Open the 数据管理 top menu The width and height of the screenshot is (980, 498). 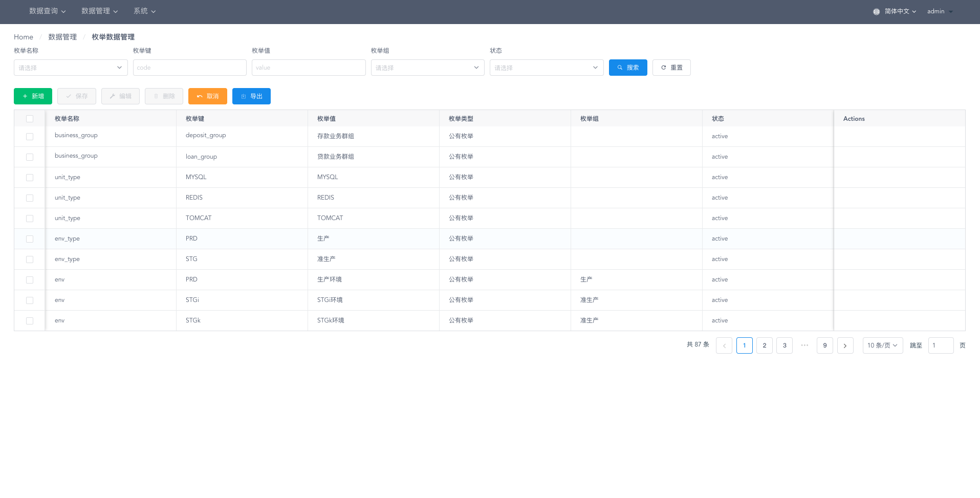(99, 11)
